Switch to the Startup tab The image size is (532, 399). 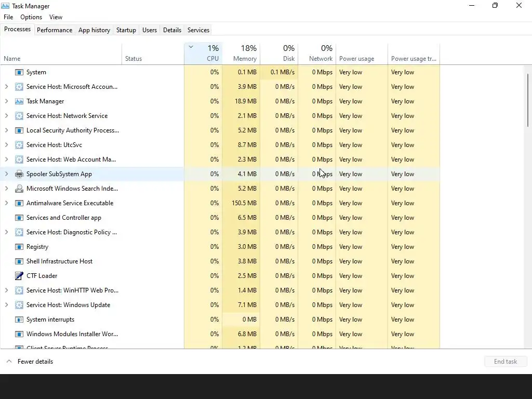126,30
